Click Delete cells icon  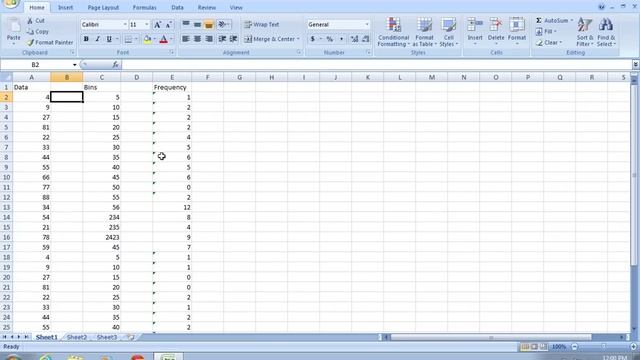[x=496, y=25]
